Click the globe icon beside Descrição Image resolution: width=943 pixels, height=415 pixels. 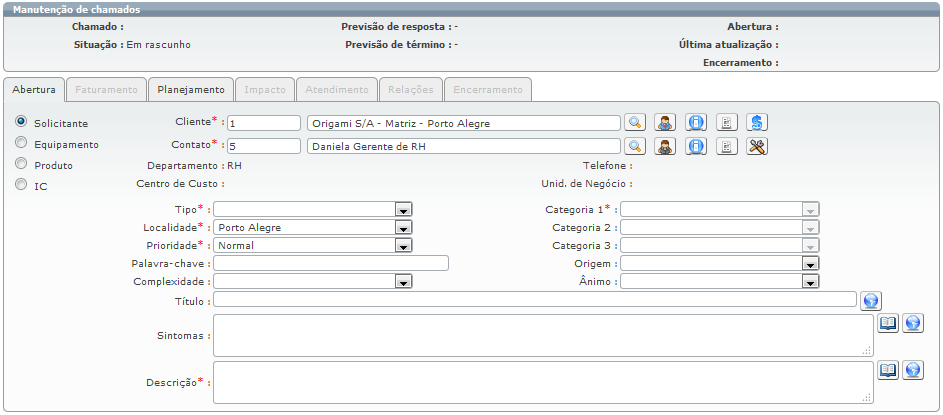click(912, 370)
